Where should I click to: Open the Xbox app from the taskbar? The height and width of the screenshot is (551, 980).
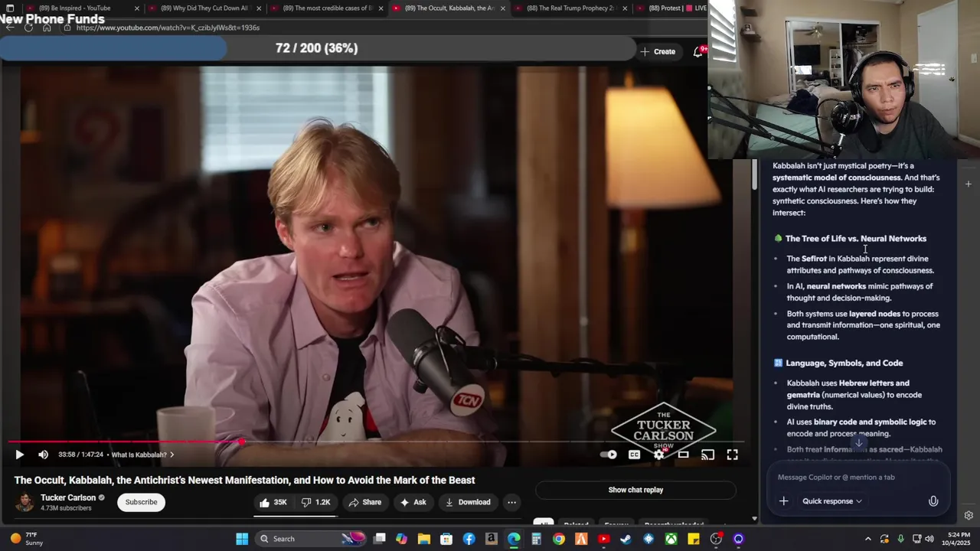(x=671, y=539)
